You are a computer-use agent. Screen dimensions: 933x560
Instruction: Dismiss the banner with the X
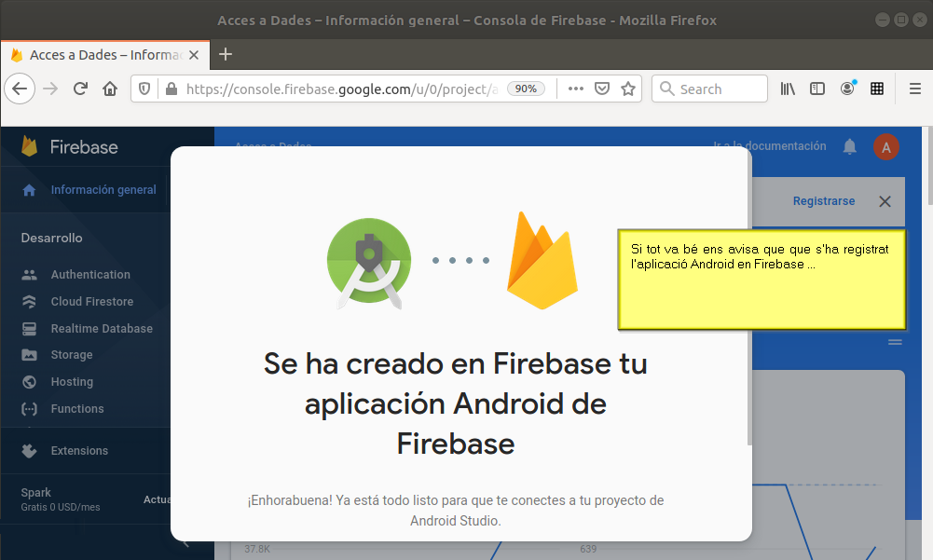click(x=885, y=202)
